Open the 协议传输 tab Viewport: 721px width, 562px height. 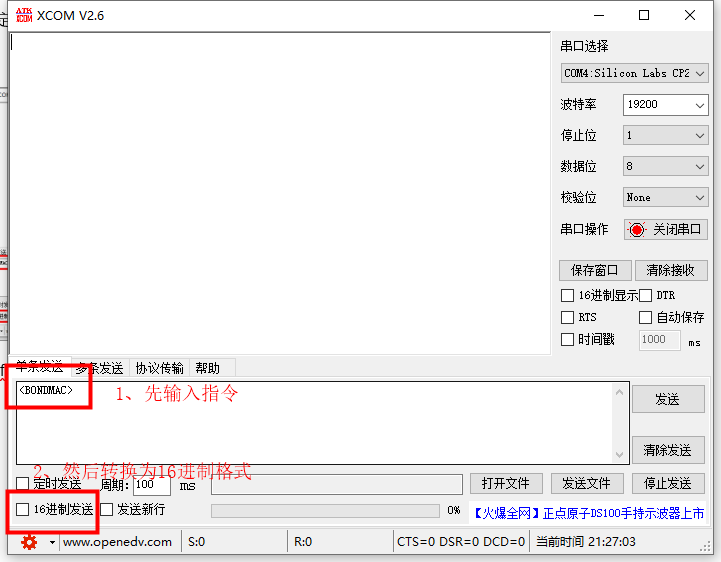point(160,368)
